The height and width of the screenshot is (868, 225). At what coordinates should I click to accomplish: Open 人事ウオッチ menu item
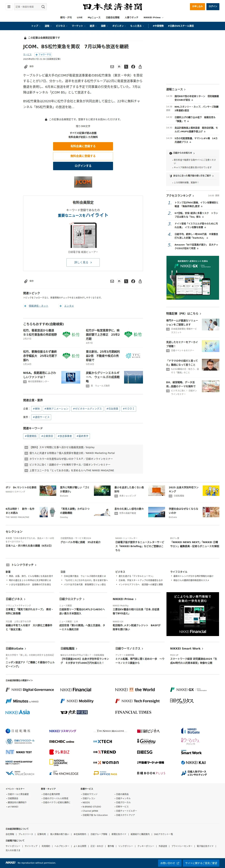131,18
